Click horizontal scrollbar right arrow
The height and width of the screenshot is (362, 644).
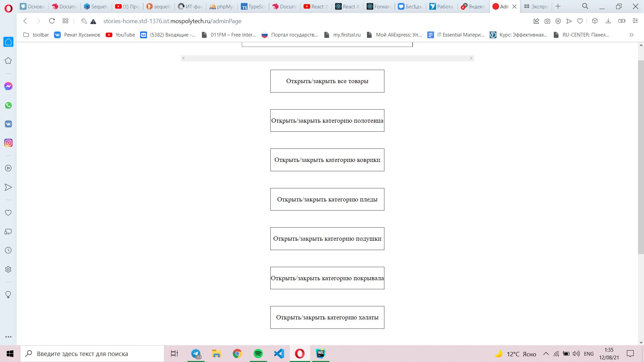471,58
